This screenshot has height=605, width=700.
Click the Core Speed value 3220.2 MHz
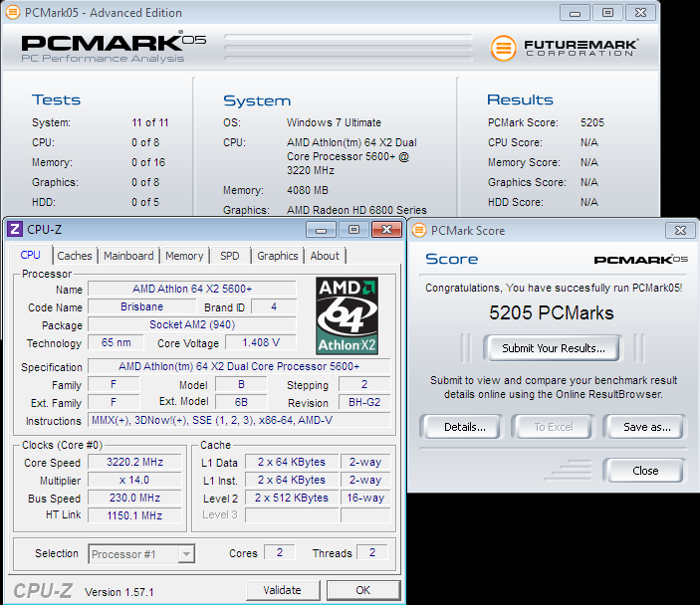click(x=134, y=462)
